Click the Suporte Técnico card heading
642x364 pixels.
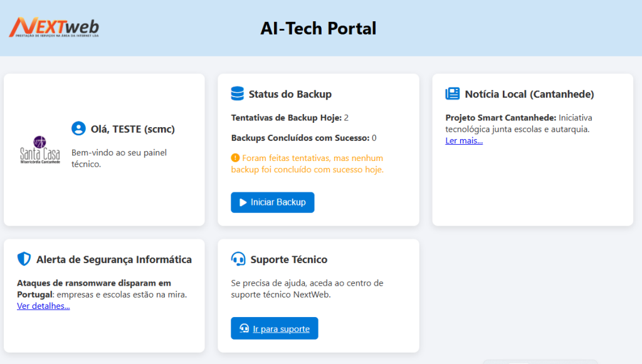pos(288,259)
